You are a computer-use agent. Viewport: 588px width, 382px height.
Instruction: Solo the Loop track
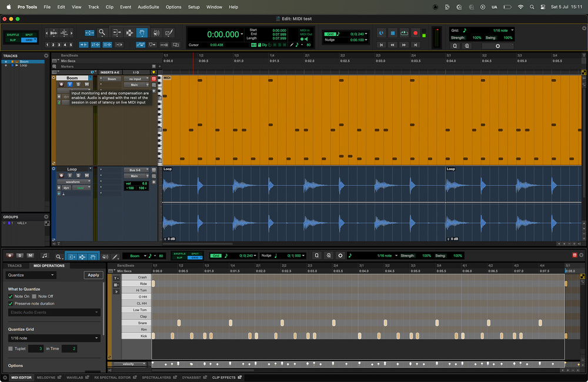coord(78,175)
